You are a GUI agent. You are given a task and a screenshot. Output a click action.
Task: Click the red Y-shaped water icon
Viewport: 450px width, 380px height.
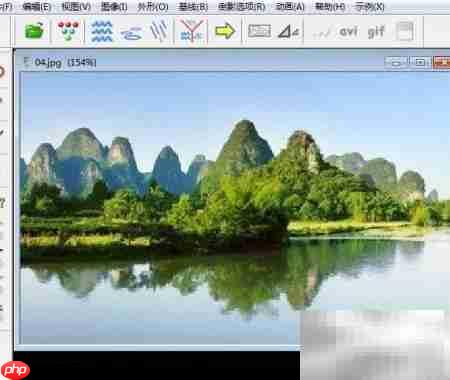pos(191,31)
